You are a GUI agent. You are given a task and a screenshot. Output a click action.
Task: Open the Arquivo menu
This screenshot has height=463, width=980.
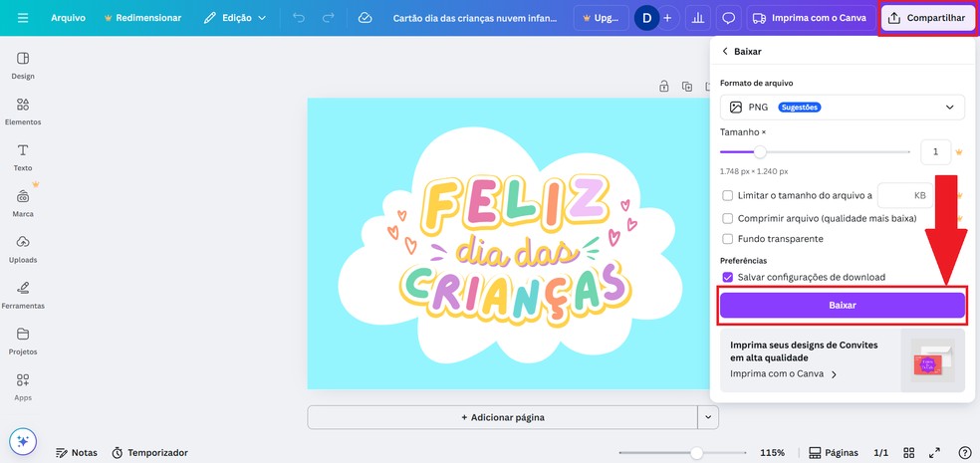tap(68, 18)
